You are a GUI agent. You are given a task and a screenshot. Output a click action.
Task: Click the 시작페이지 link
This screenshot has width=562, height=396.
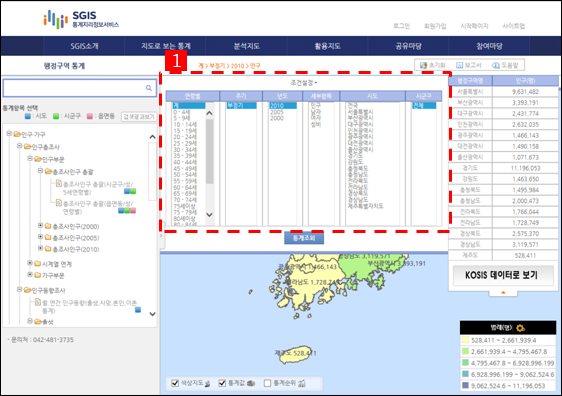[475, 26]
